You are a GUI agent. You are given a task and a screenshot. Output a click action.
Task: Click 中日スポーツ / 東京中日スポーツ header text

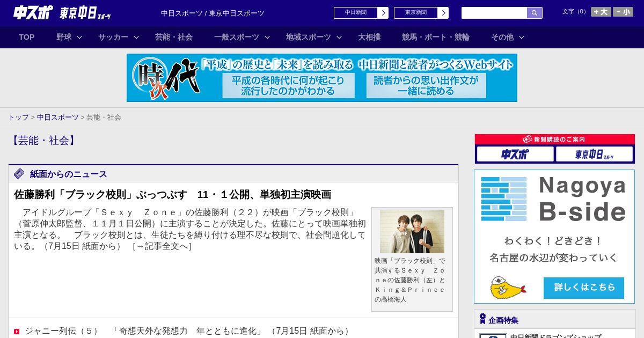(x=213, y=13)
